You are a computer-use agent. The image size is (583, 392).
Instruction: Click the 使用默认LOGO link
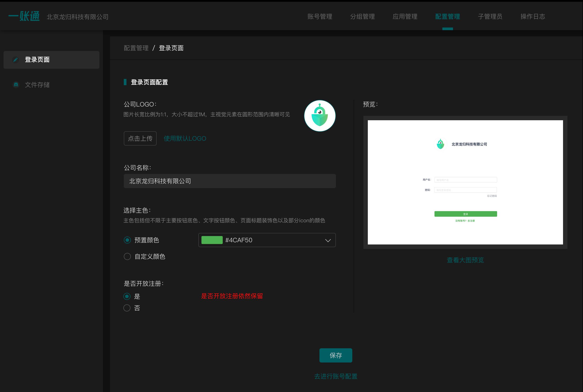coord(185,138)
